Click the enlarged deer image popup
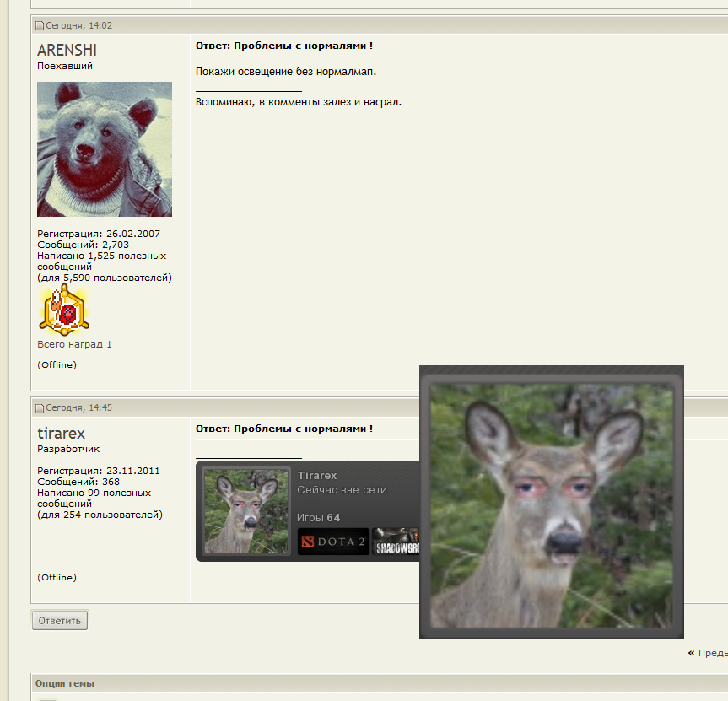728x701 pixels. 552,503
